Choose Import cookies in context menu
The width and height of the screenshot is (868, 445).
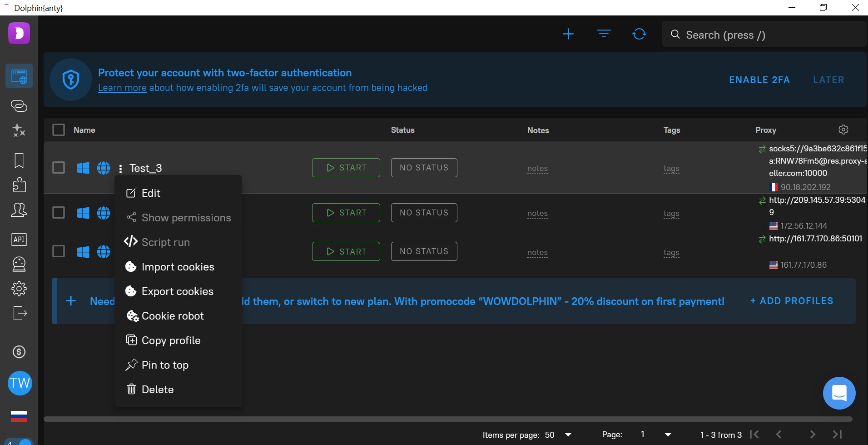[178, 267]
